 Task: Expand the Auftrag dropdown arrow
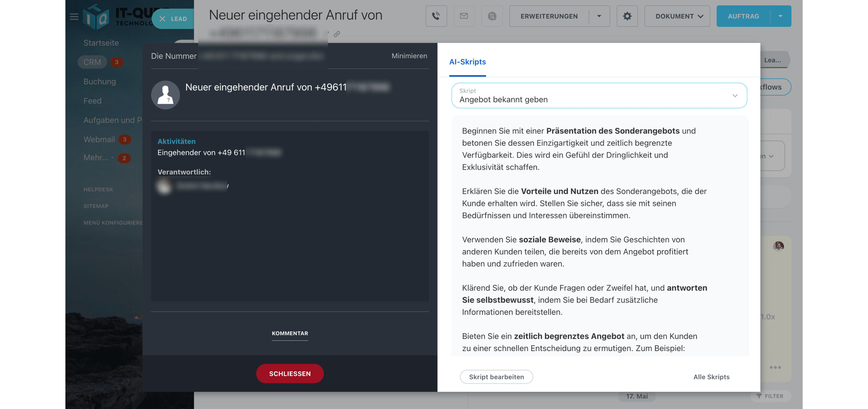[x=780, y=16]
